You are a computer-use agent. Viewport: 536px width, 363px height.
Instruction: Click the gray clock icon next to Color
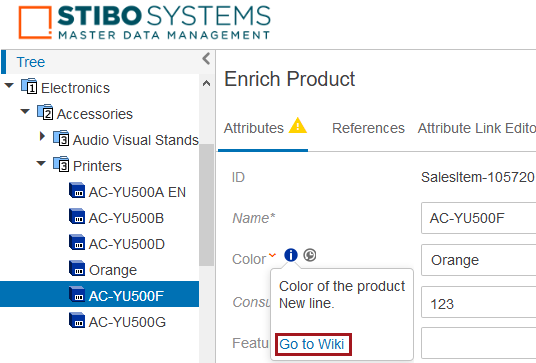pos(310,255)
